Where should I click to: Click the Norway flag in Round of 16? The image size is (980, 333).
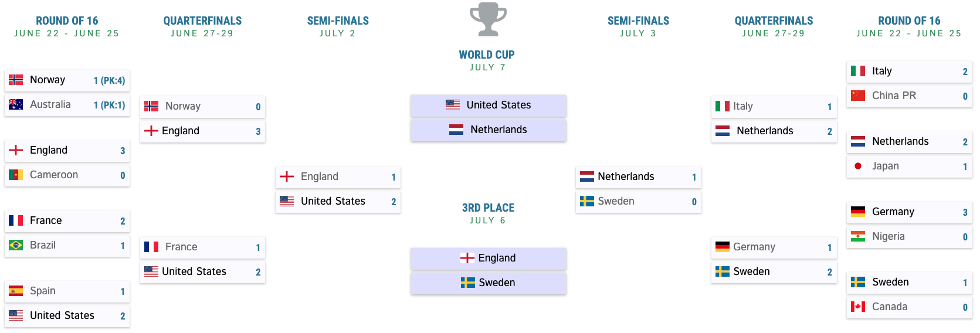coord(16,80)
